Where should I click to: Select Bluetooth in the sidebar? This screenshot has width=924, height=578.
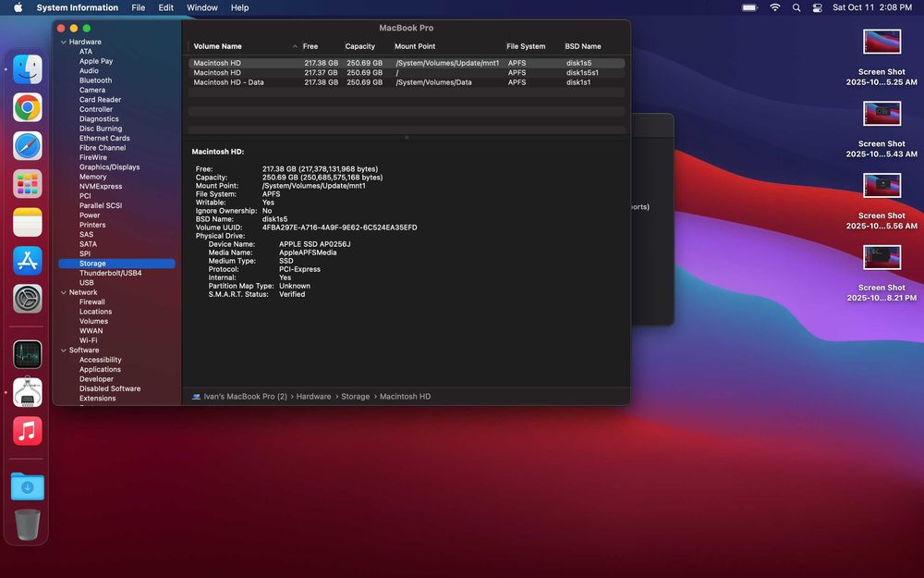95,80
